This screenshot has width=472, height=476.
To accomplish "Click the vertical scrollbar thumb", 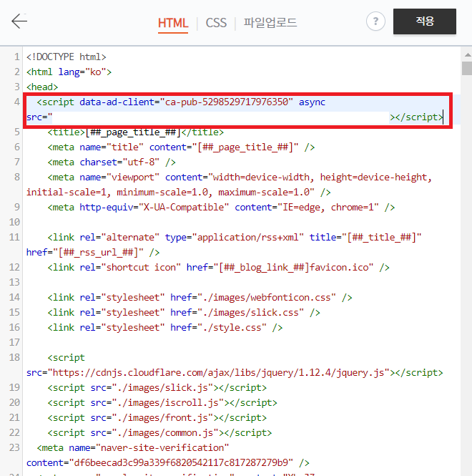I will [468, 68].
